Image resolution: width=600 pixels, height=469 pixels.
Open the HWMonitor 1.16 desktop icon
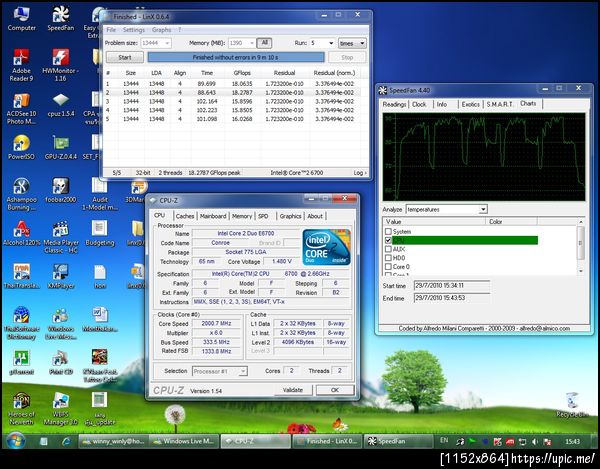(60, 58)
